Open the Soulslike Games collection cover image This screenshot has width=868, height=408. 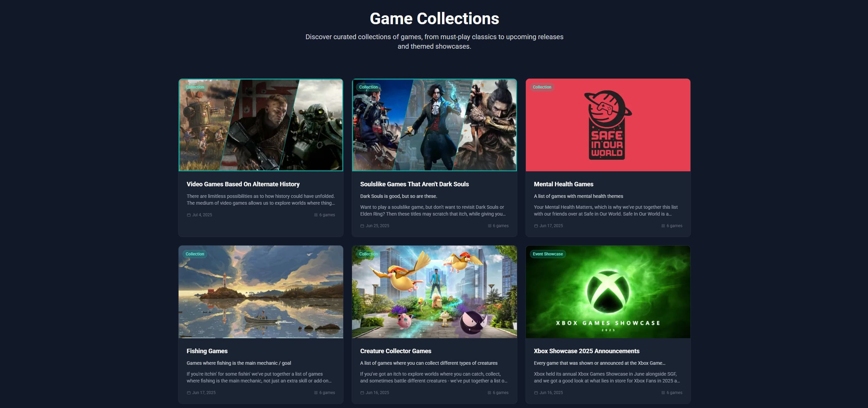(x=434, y=125)
